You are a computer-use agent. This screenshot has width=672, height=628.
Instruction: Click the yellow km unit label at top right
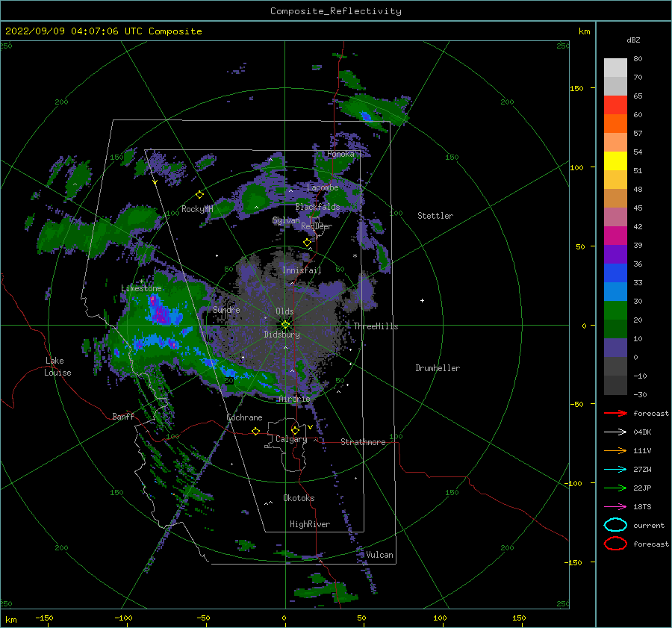tap(584, 31)
